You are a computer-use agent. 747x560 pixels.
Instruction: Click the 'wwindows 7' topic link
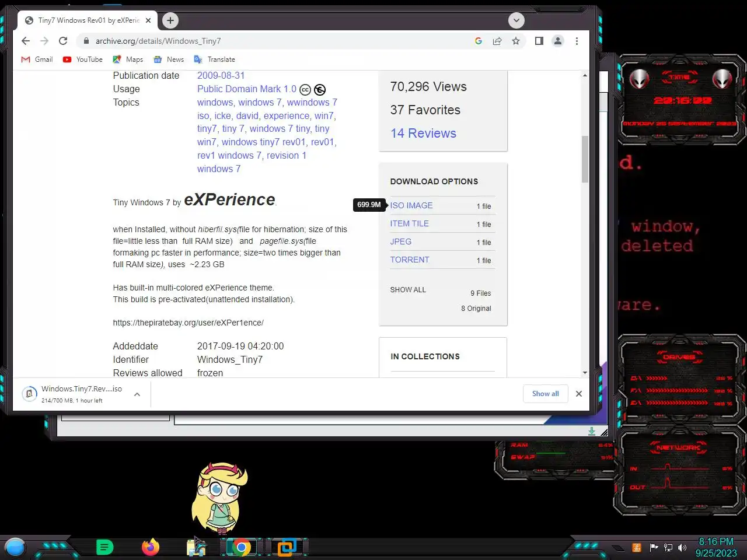tap(312, 102)
